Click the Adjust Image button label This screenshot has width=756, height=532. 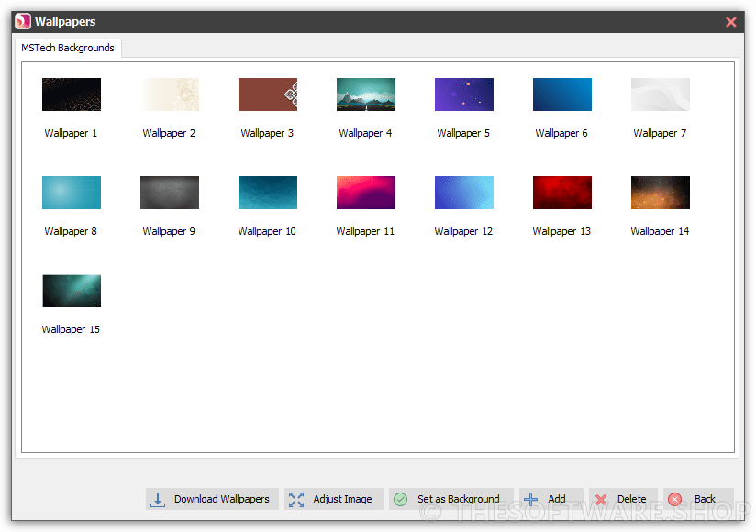(342, 499)
